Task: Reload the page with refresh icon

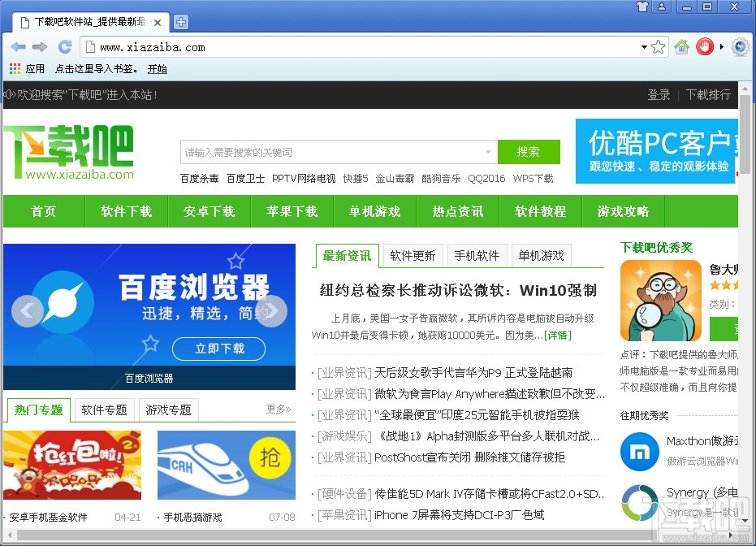Action: coord(65,47)
